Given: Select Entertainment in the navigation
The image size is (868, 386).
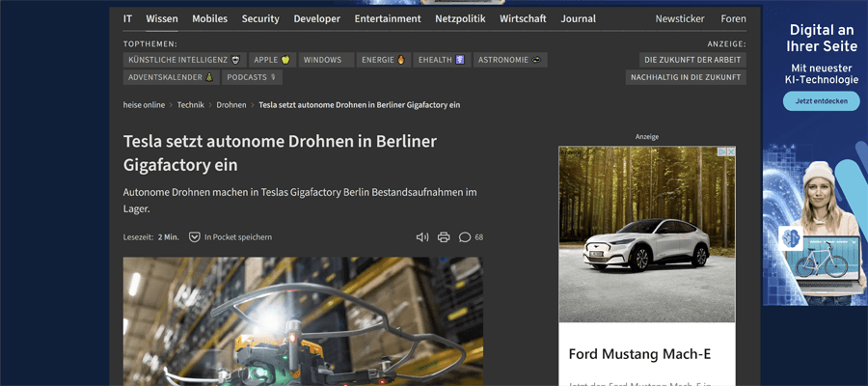Looking at the screenshot, I should tap(388, 18).
